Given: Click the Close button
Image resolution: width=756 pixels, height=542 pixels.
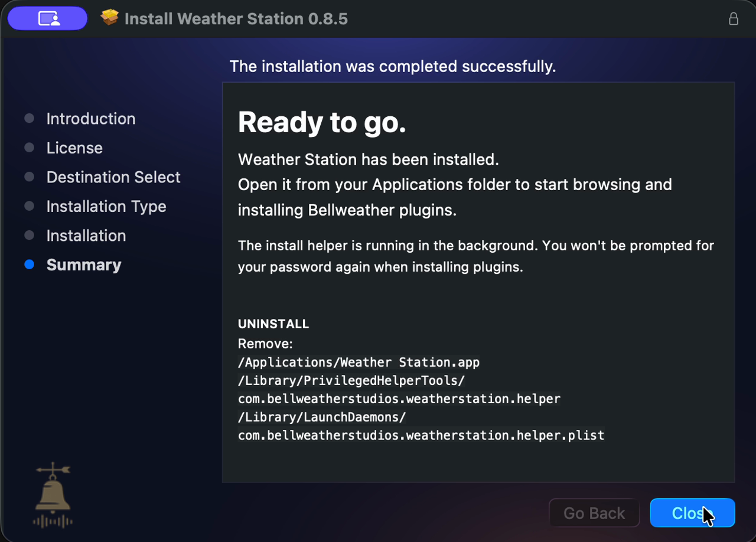Looking at the screenshot, I should [x=692, y=513].
